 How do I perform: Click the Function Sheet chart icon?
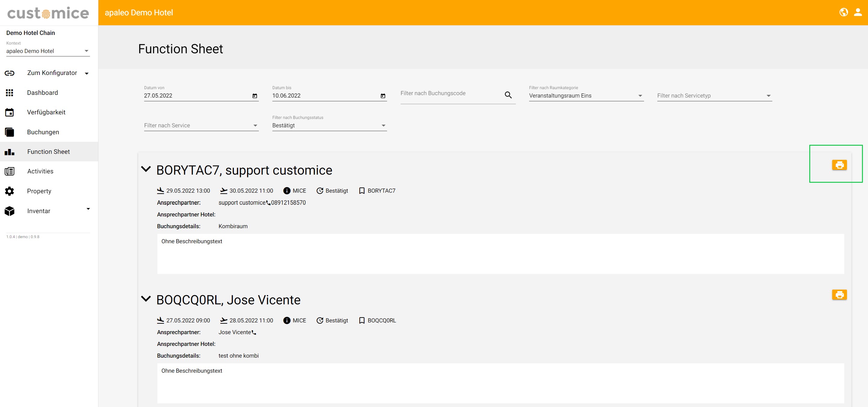point(9,152)
